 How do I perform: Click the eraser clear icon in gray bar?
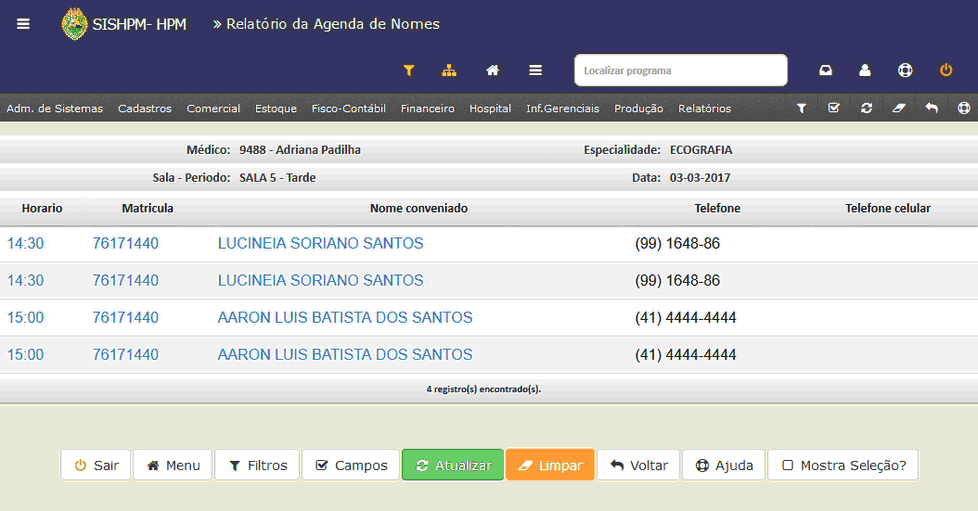(898, 108)
